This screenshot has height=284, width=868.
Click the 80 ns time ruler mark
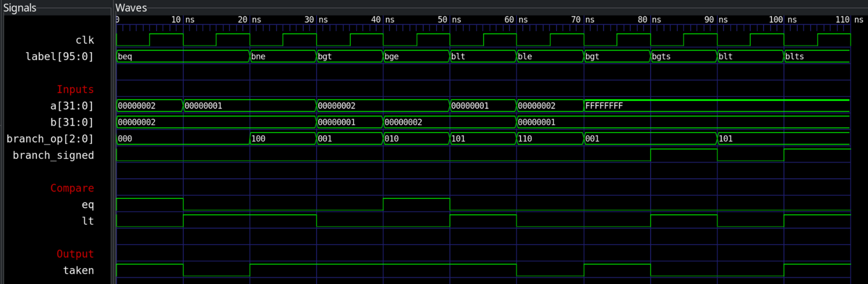650,20
